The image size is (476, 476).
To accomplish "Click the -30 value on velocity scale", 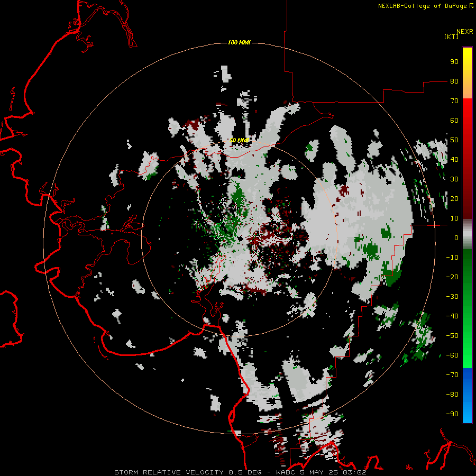I will (452, 297).
